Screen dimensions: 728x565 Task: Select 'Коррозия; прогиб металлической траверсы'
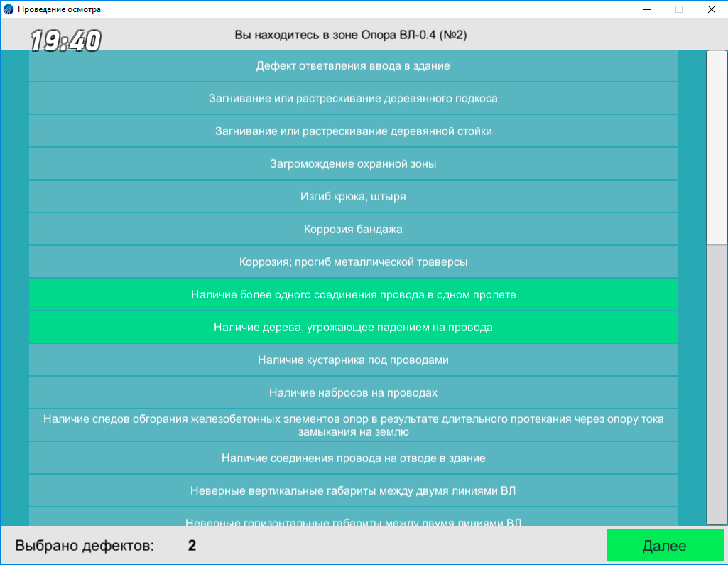coord(353,262)
